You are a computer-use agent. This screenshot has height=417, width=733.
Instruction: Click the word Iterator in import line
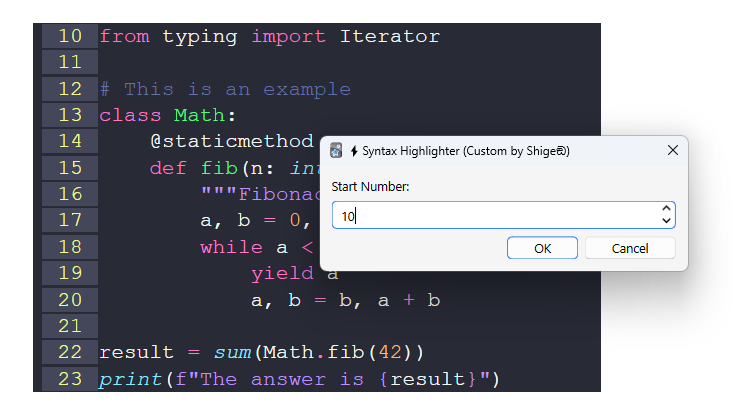(x=389, y=37)
